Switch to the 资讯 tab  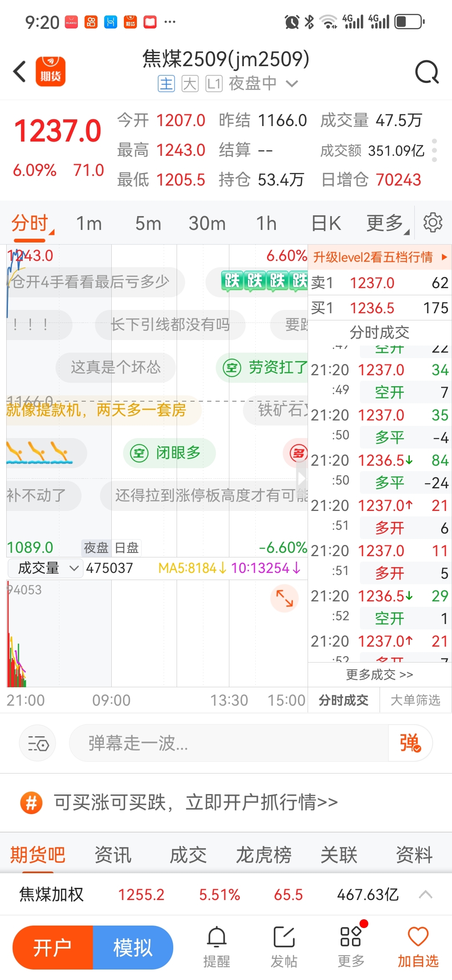click(x=113, y=854)
